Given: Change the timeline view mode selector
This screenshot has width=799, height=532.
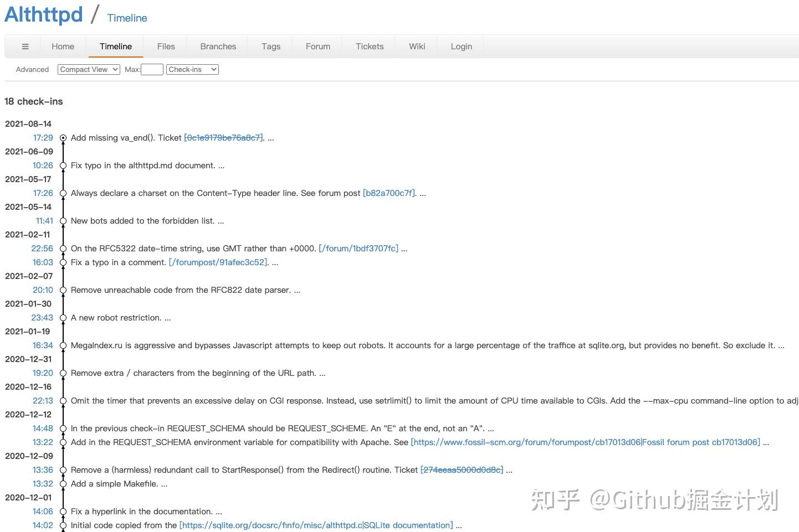Looking at the screenshot, I should click(x=88, y=69).
